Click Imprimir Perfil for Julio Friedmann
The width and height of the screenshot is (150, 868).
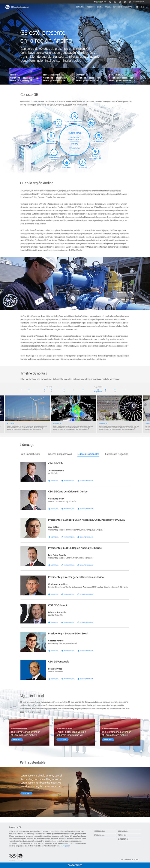pyautogui.click(x=68, y=480)
